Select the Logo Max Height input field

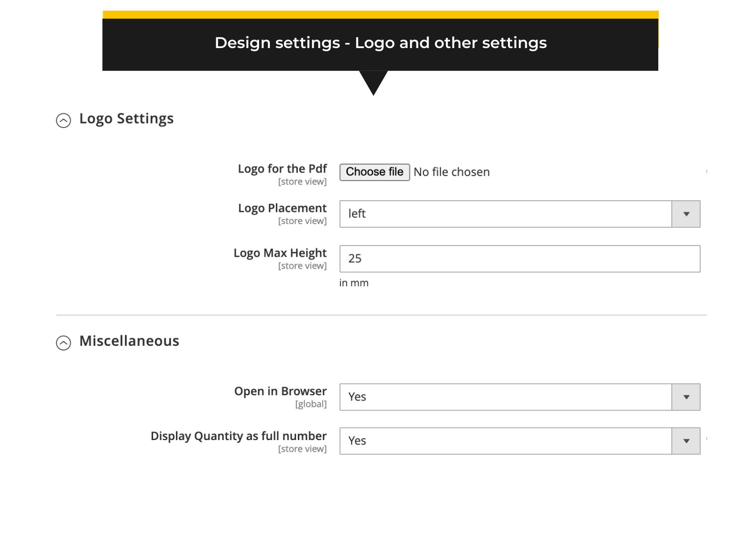(x=518, y=259)
